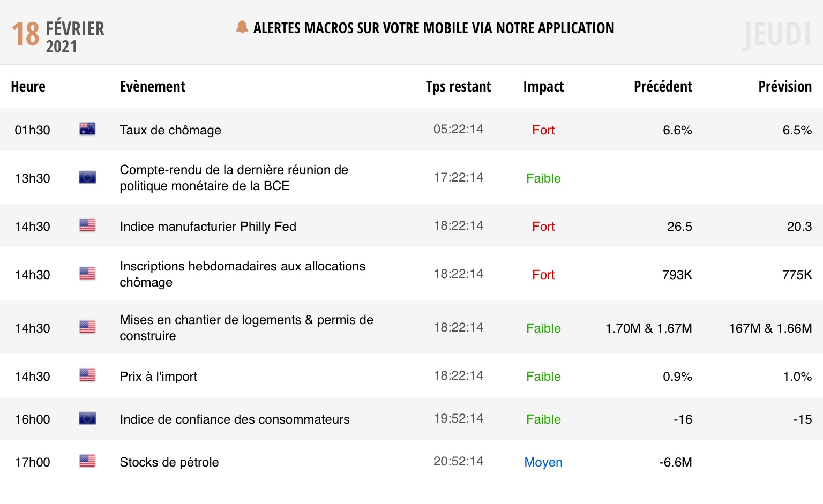The width and height of the screenshot is (823, 504).
Task: Click EU flag beside consumer confidence index
Action: pyautogui.click(x=87, y=419)
